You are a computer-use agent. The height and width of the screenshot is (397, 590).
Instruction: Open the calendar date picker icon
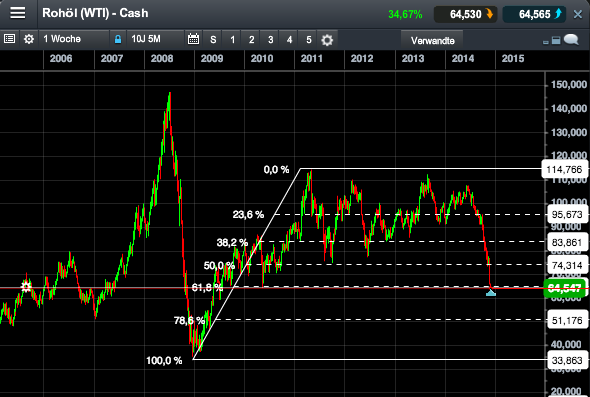click(x=193, y=39)
